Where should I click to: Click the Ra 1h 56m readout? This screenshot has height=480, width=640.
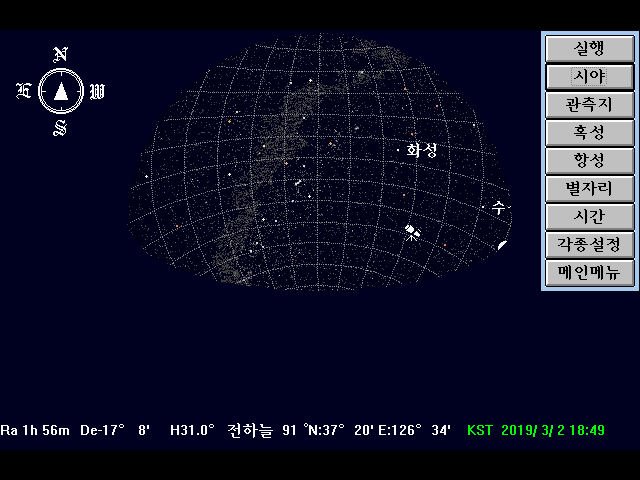tap(35, 430)
